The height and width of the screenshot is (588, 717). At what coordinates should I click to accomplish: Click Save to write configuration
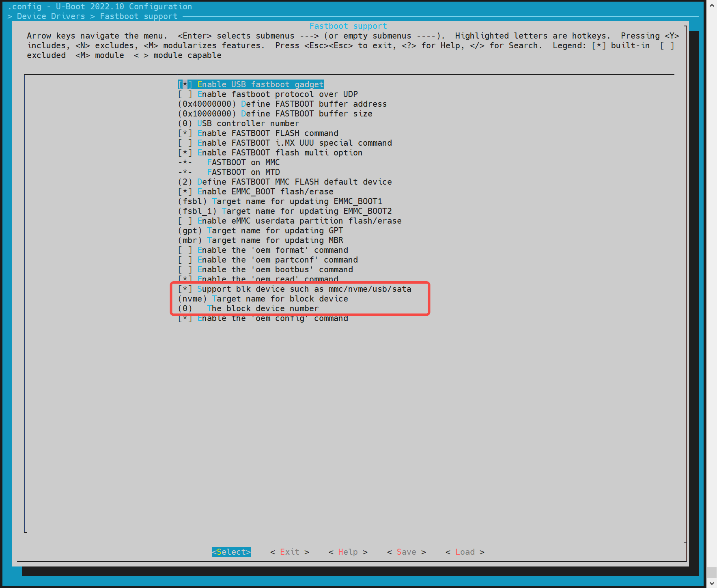tap(406, 552)
